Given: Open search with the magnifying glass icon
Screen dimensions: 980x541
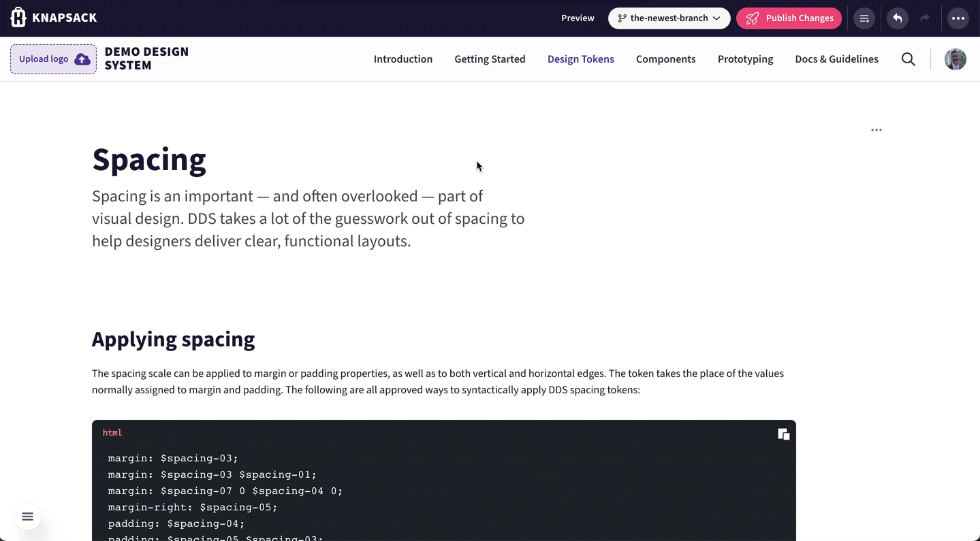Looking at the screenshot, I should [x=908, y=59].
